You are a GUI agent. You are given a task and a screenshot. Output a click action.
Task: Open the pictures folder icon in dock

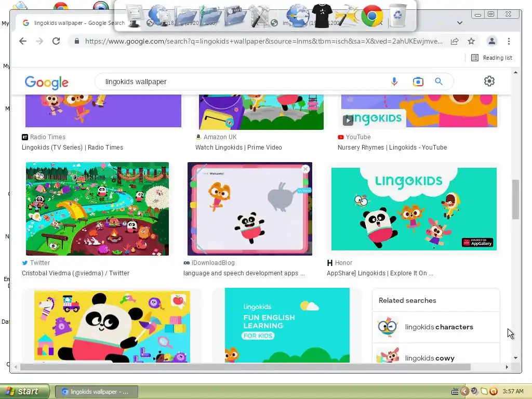[x=235, y=16]
